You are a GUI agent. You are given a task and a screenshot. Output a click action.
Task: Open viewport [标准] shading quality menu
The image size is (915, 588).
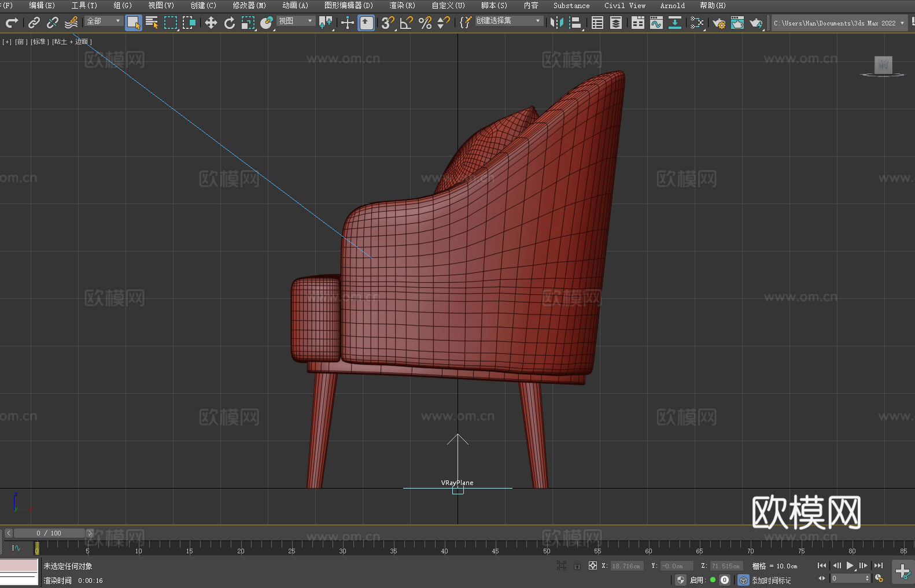pos(39,42)
